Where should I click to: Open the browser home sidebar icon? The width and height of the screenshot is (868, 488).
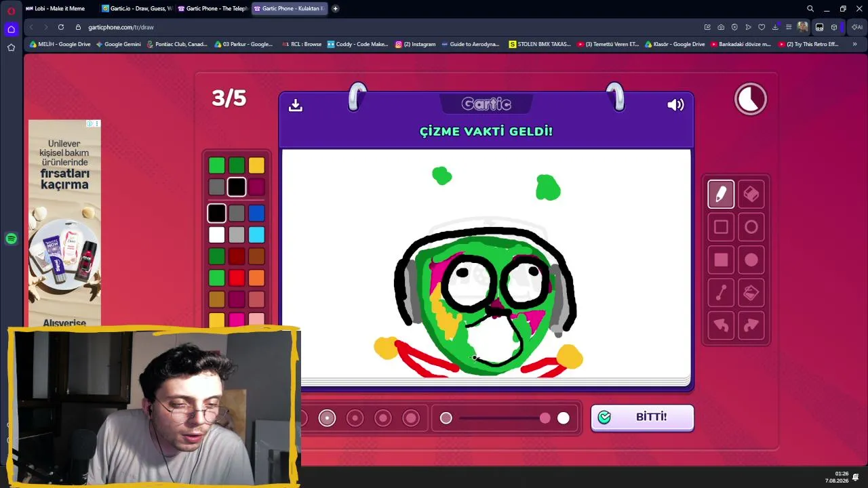11,29
